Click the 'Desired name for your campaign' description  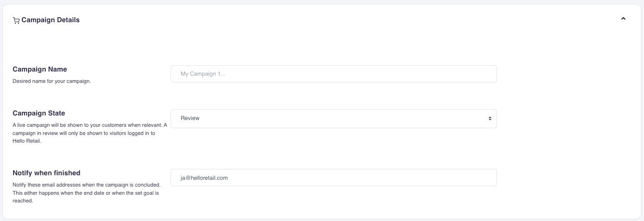point(52,82)
